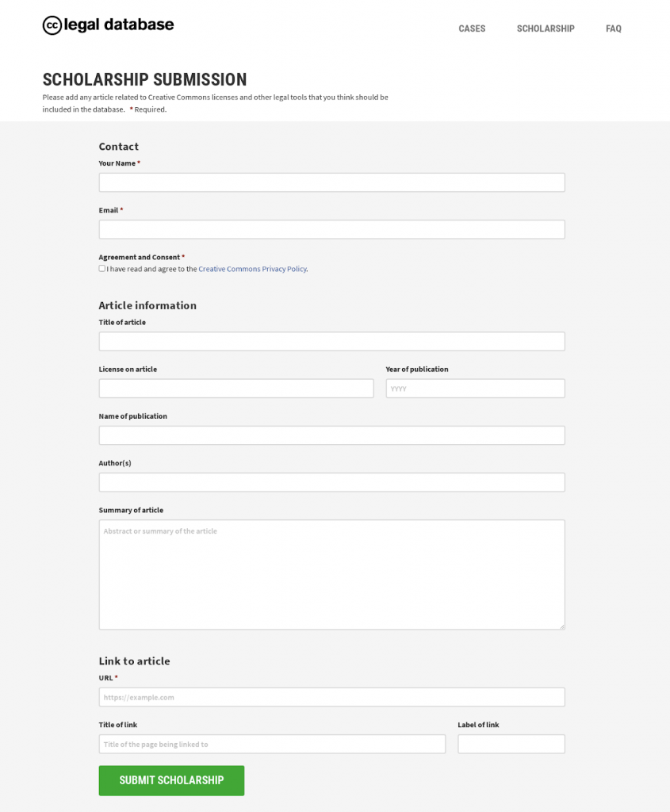670x812 pixels.
Task: Select the License on article field
Action: (x=235, y=389)
